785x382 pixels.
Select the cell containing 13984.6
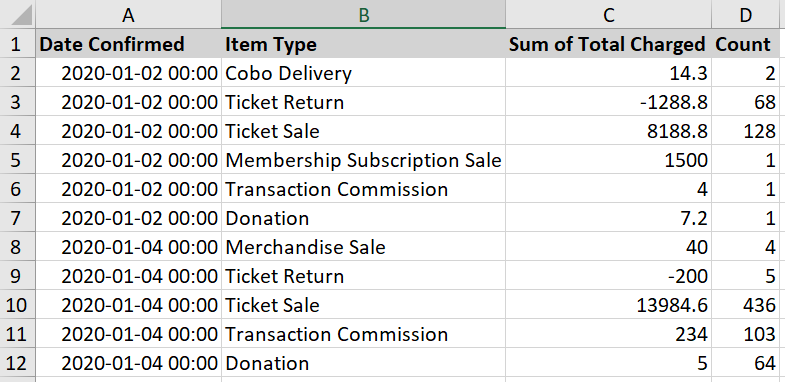[x=608, y=305]
